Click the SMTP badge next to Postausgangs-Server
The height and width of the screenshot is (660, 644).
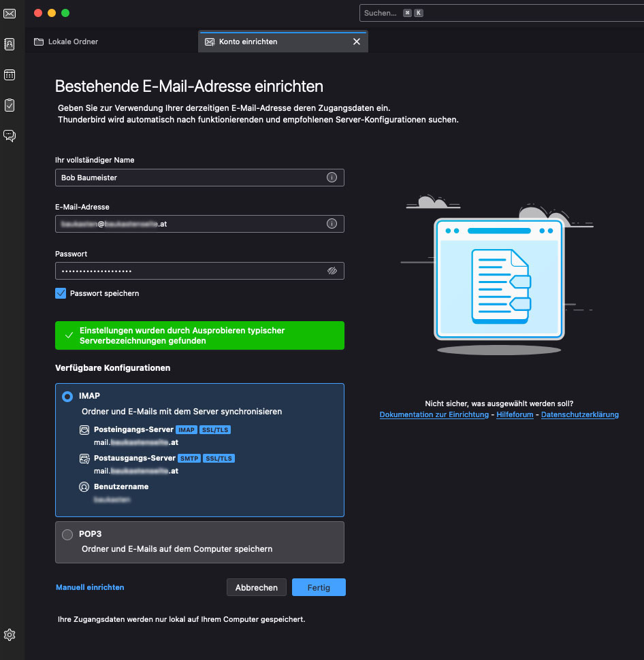[189, 459]
